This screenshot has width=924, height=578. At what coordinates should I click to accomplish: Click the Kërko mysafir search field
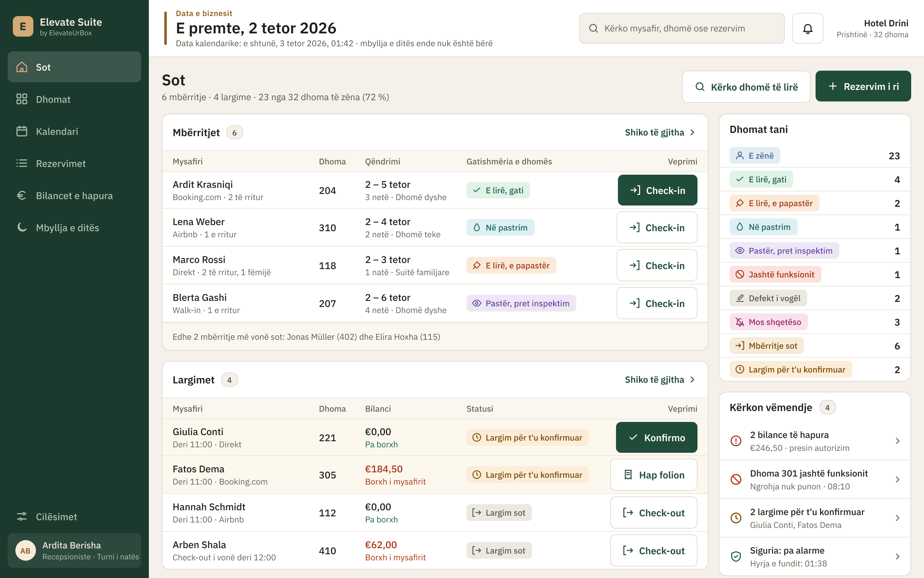click(681, 28)
